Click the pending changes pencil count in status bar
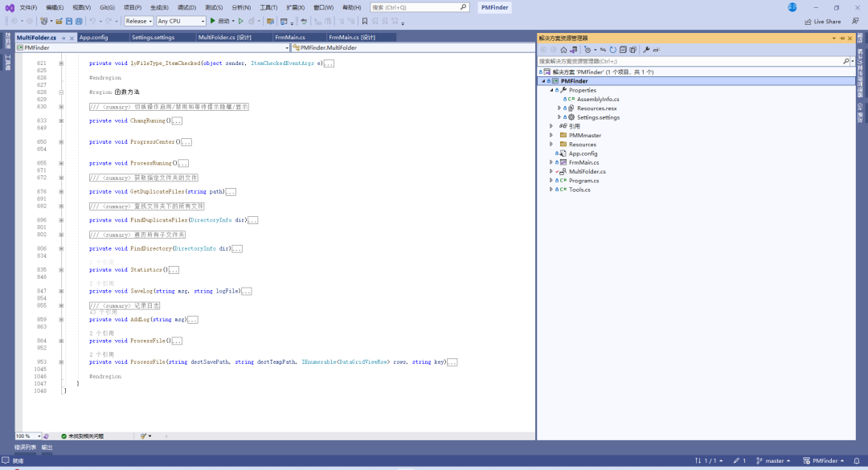868x470 pixels. [x=739, y=460]
